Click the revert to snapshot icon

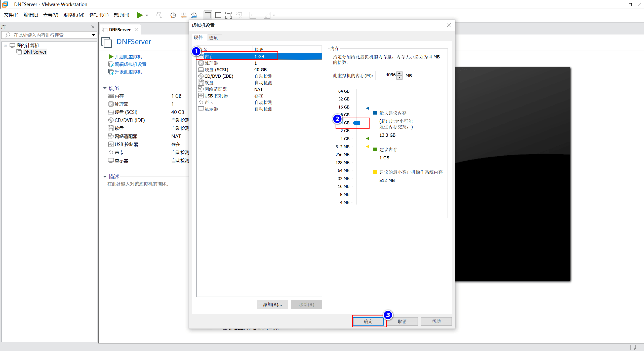183,15
